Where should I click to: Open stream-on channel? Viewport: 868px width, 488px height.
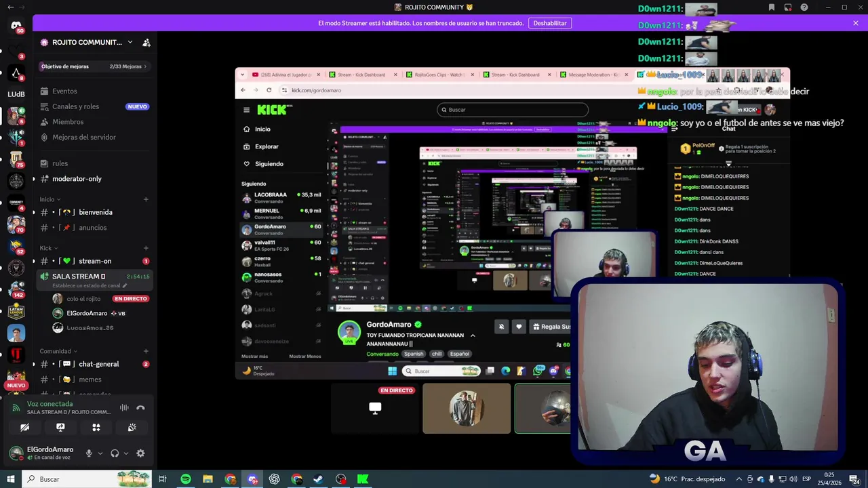(95, 261)
